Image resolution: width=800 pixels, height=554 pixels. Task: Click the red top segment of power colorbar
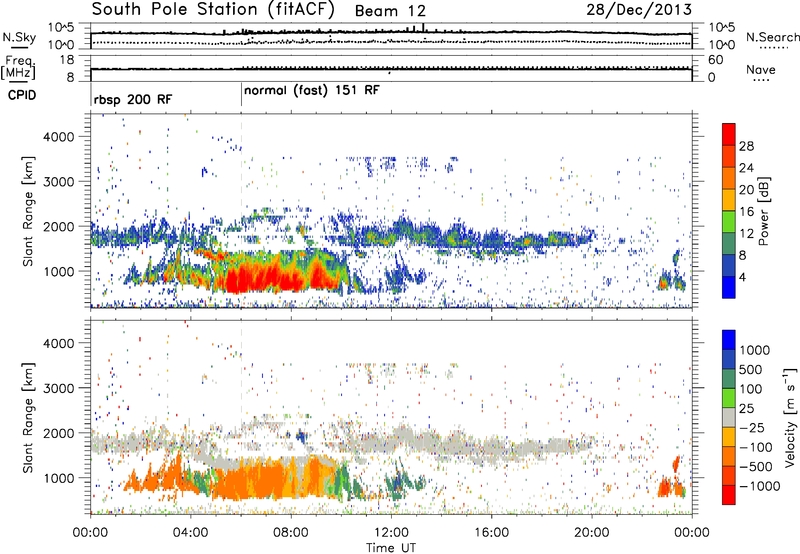pos(729,135)
